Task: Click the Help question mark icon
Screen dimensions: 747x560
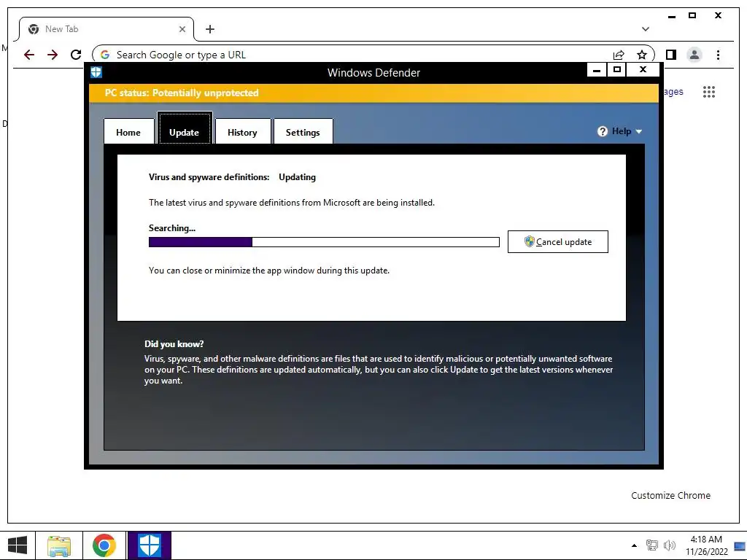Action: pos(602,131)
